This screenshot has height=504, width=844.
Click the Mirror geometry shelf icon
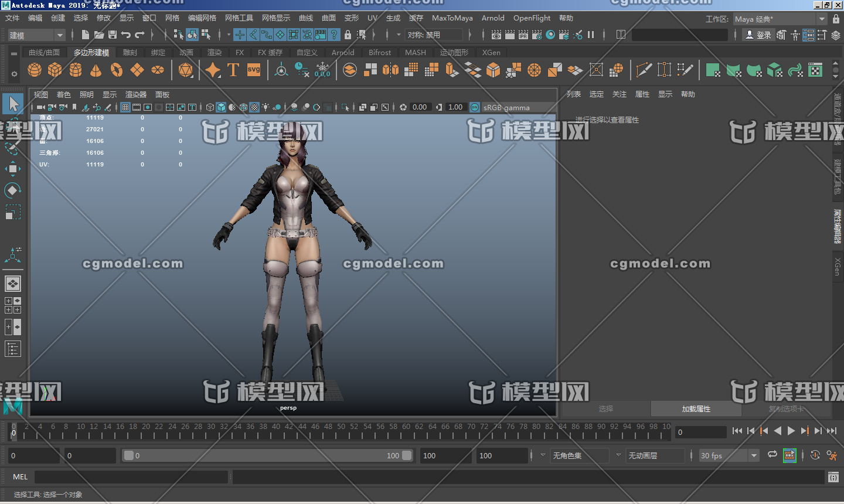click(390, 70)
